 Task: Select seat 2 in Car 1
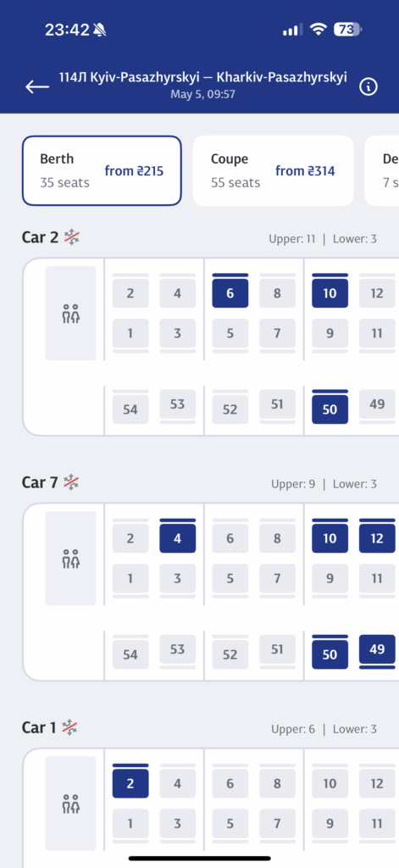[x=130, y=783]
